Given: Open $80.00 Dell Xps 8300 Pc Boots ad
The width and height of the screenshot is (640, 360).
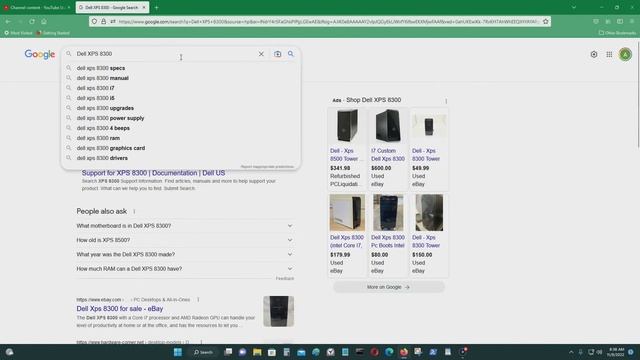Looking at the screenshot, I should [x=388, y=236].
